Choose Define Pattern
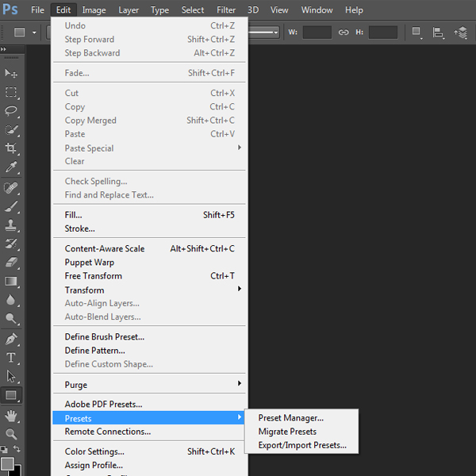476x476 pixels. 149,351
